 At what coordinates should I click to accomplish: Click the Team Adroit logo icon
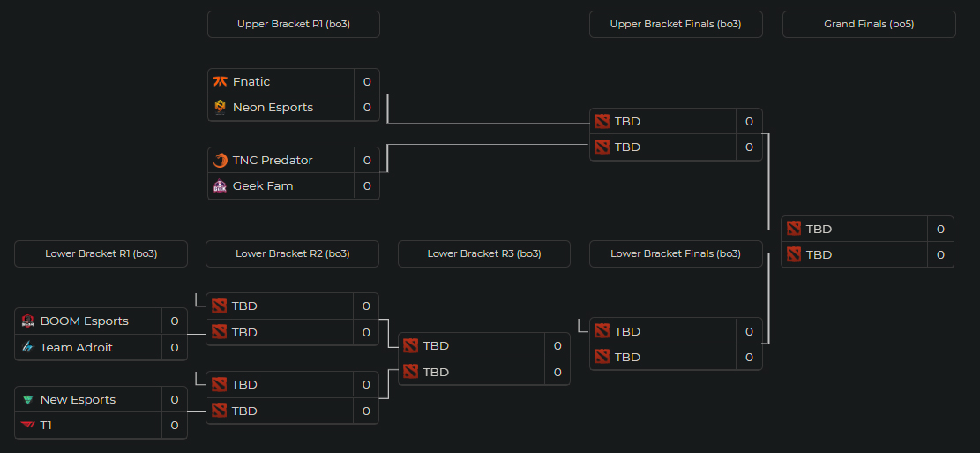coord(27,347)
